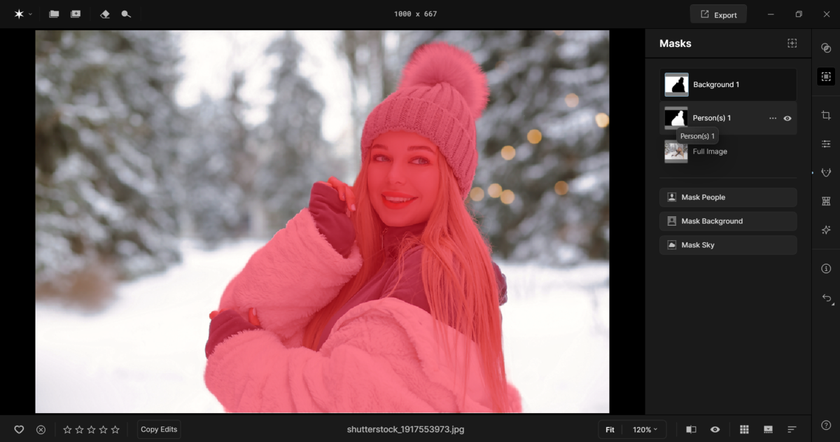Click the Export button

tap(718, 14)
